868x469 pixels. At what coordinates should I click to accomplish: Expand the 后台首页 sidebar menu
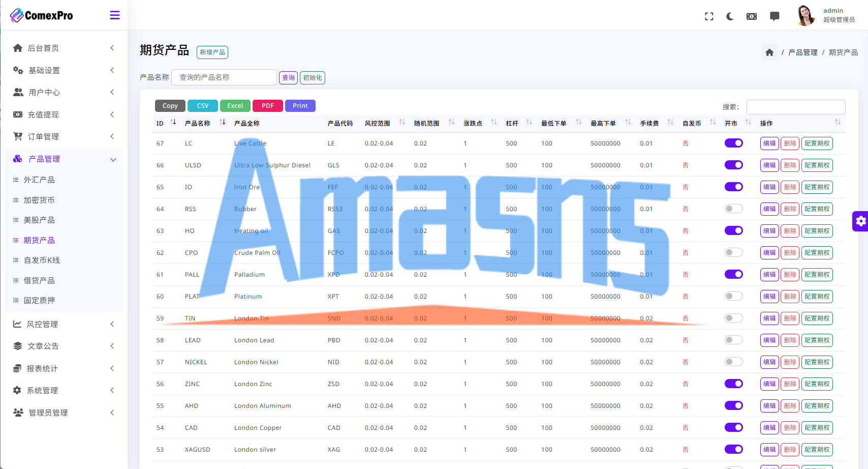[64, 48]
